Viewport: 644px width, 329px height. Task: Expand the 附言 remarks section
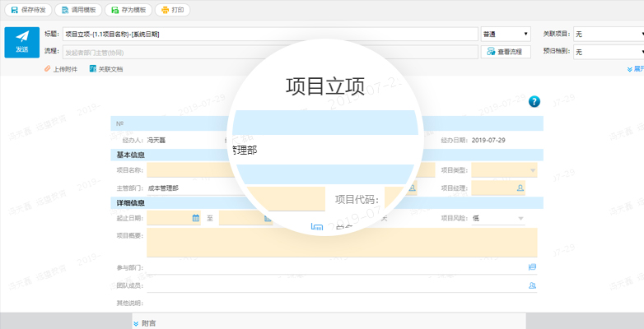pos(145,323)
